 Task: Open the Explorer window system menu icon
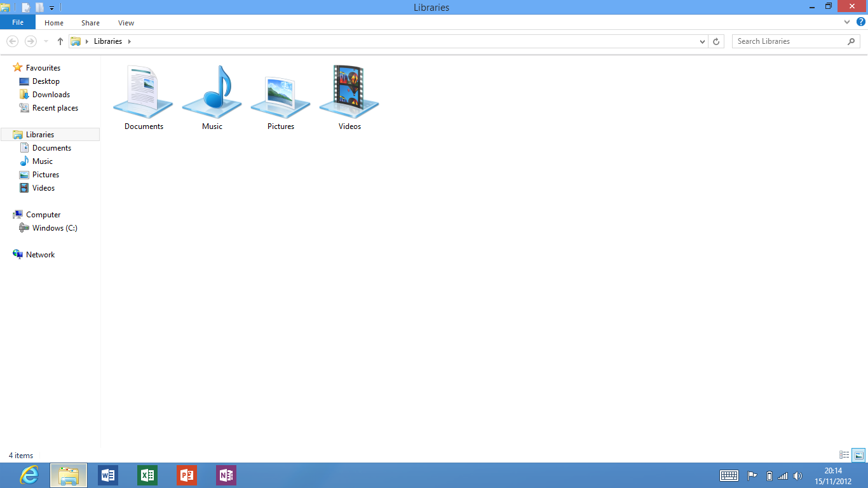5,8
